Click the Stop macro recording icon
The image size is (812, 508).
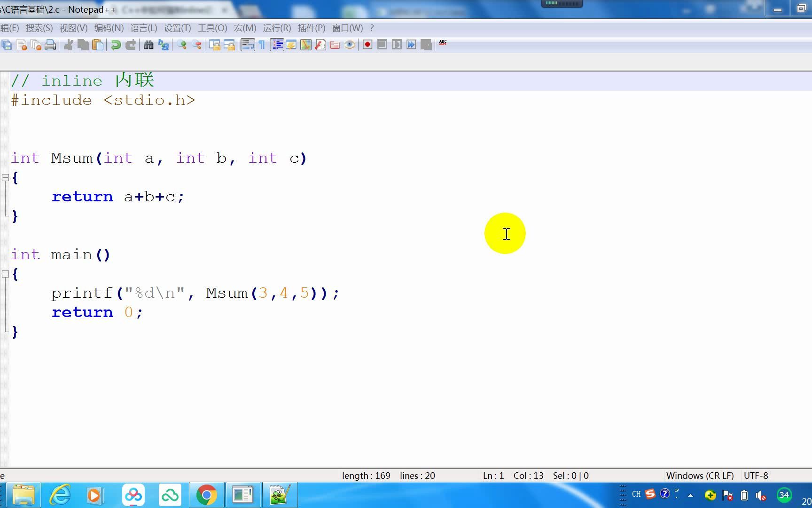(x=383, y=45)
